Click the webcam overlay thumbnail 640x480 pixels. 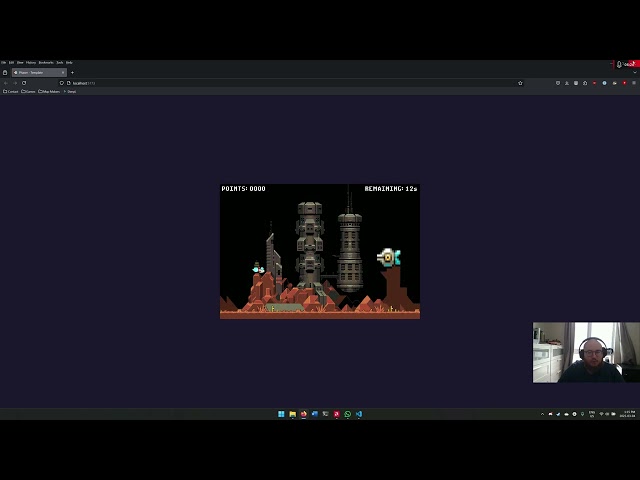(x=586, y=353)
